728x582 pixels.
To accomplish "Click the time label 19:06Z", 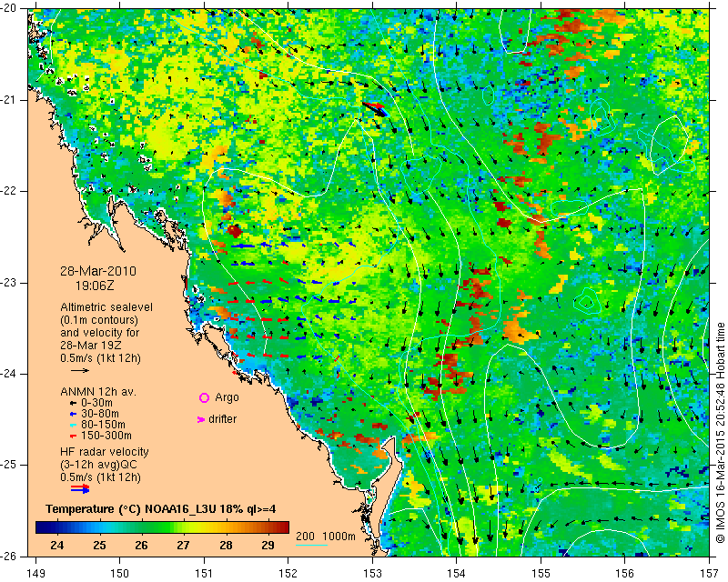I will pos(95,286).
